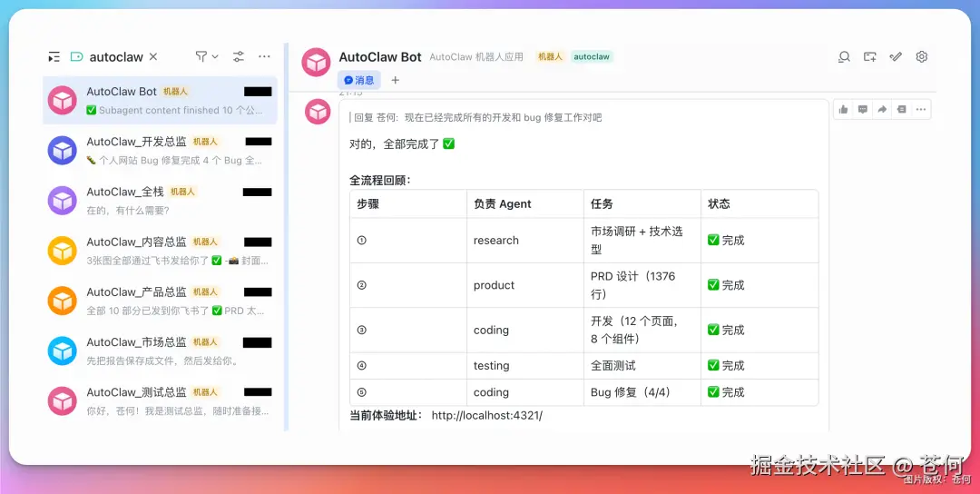980x494 pixels.
Task: Open more message actions ellipsis
Action: pos(921,110)
